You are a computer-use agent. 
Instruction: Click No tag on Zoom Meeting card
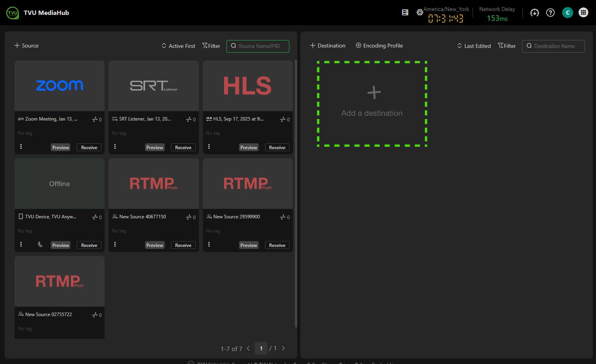point(25,133)
